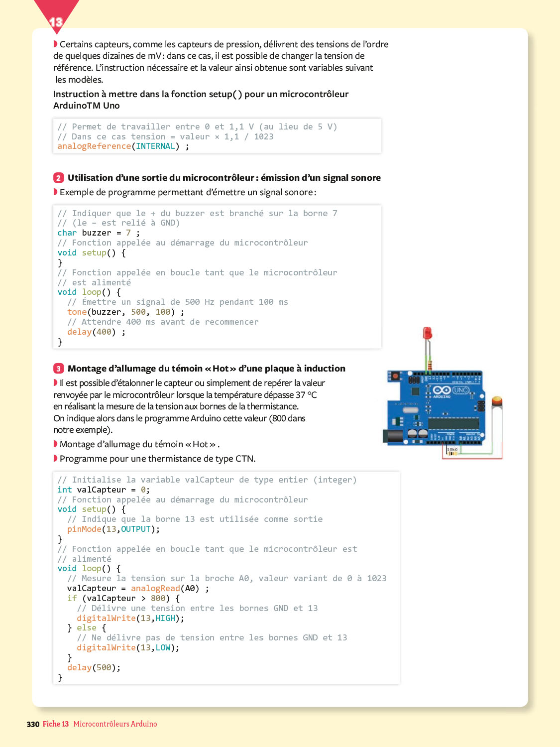Click the red section 2 number badge
Screen dimensions: 560x747
tap(59, 178)
